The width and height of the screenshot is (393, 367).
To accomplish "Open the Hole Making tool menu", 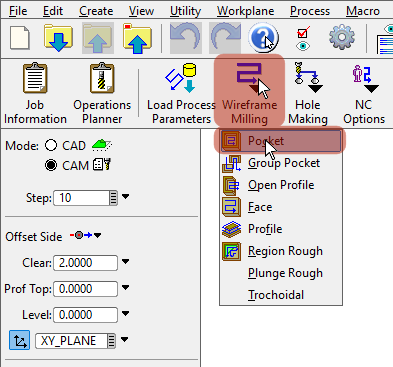I will click(x=308, y=92).
